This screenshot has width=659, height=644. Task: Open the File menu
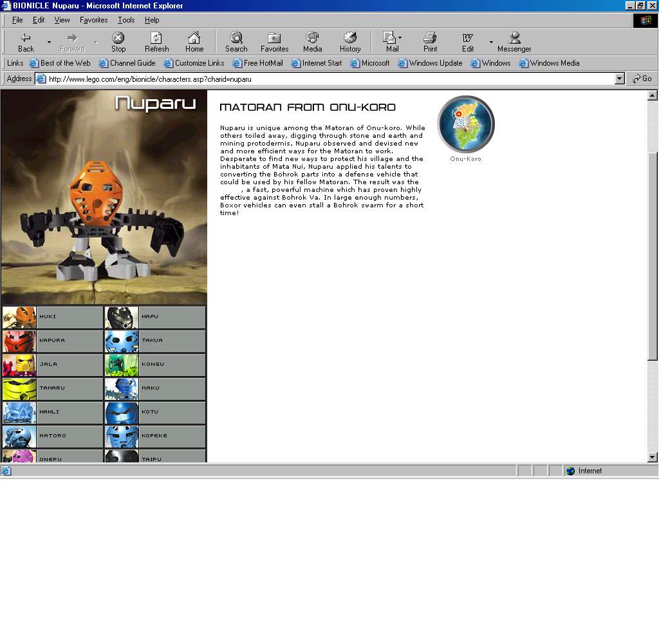coord(17,20)
